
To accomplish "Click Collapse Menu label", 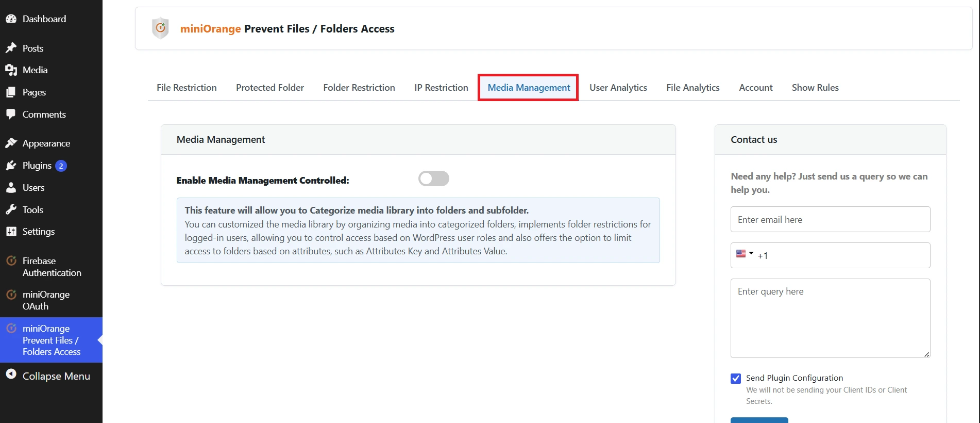I will 56,376.
